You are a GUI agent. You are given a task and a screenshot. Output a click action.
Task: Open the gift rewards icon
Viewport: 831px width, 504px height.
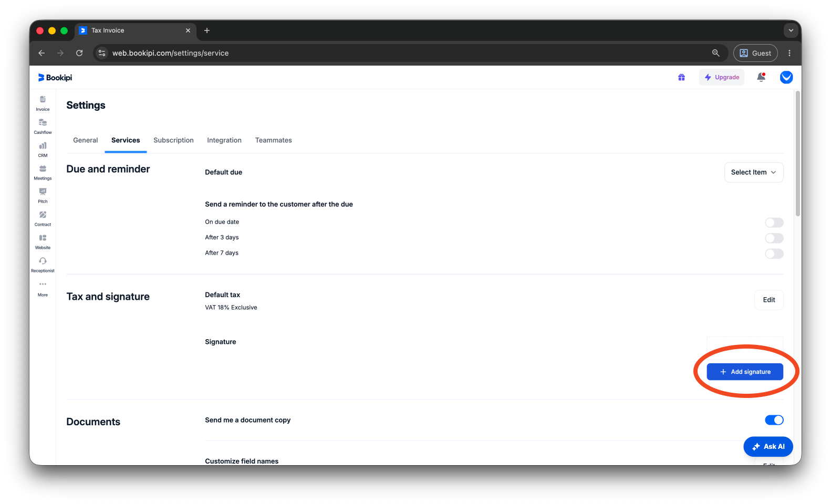[x=681, y=77]
